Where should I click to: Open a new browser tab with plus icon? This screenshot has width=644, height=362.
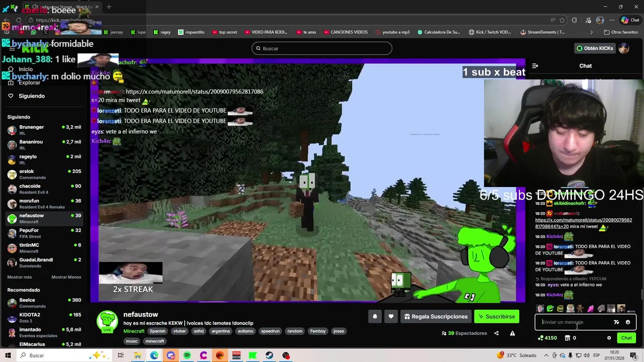tap(109, 7)
